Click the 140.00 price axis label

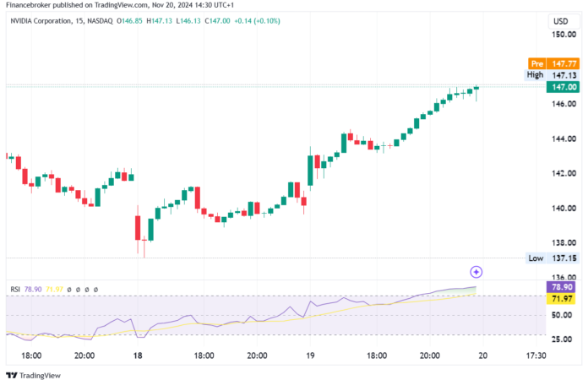pos(563,208)
